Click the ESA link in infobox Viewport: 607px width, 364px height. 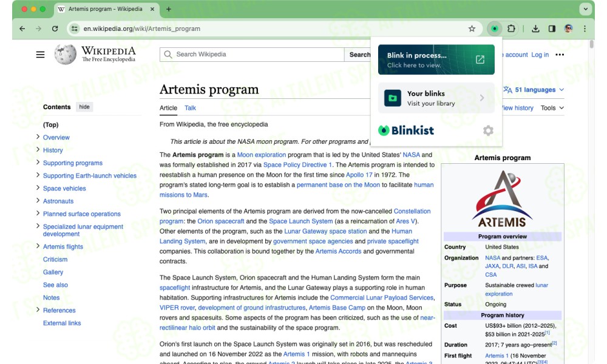542,258
